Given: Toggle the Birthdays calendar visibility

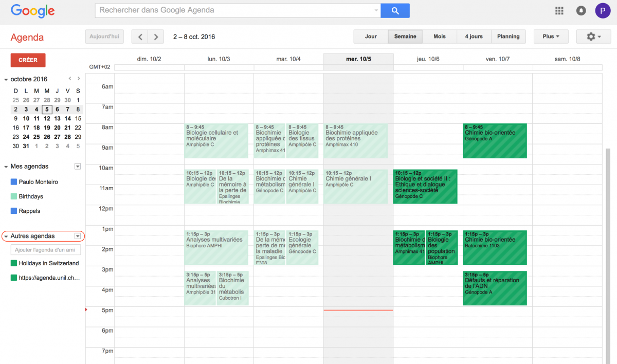Looking at the screenshot, I should click(x=31, y=196).
